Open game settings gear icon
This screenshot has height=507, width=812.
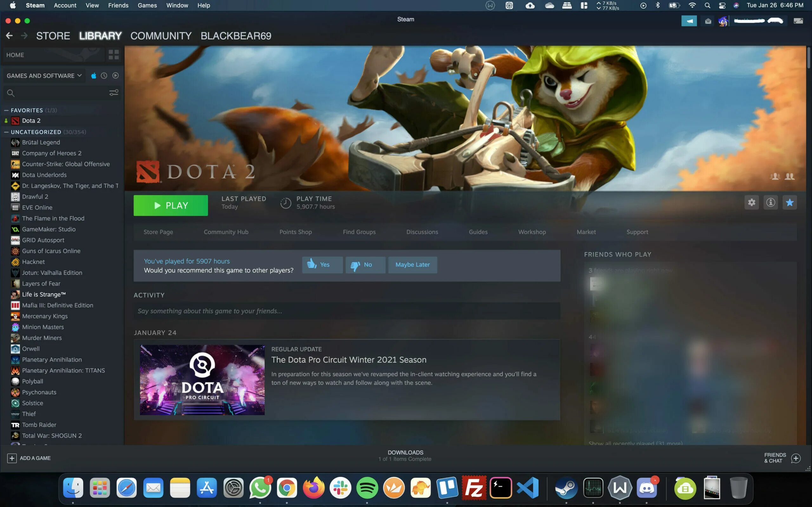click(751, 202)
